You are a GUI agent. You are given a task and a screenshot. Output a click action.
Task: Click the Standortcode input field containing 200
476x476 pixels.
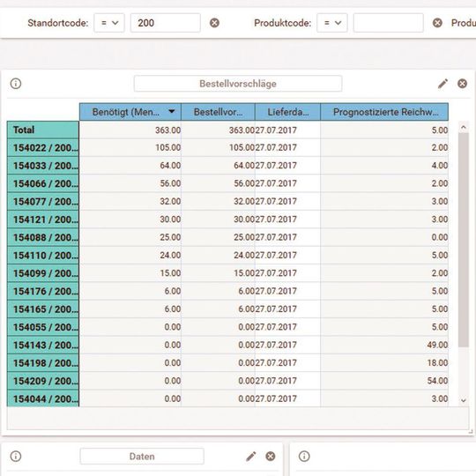(166, 23)
